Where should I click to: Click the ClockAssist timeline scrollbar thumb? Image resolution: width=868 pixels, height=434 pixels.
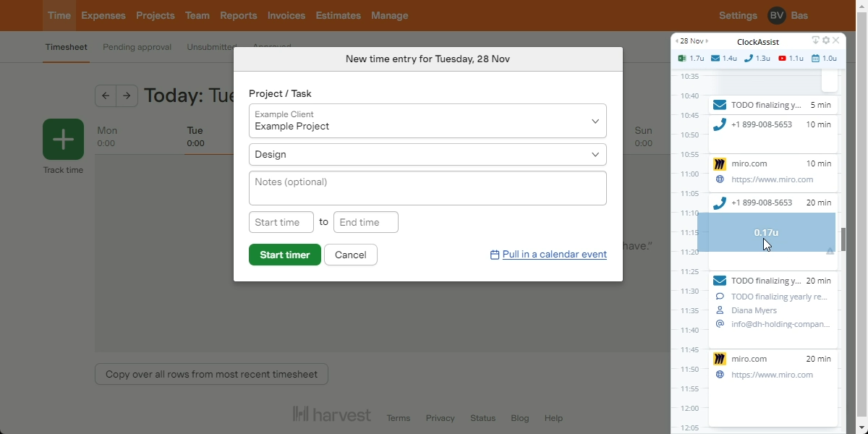coord(842,239)
